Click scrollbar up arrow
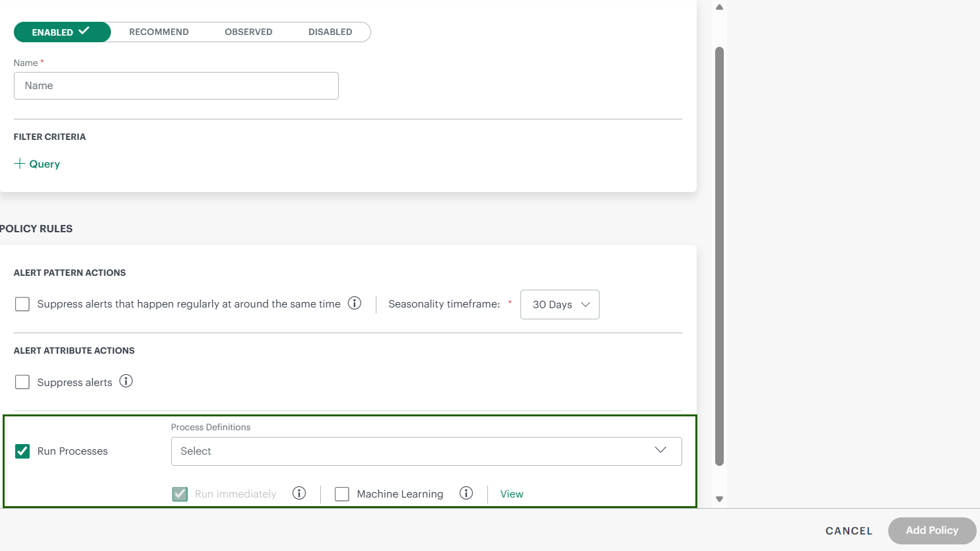The height and width of the screenshot is (551, 980). [719, 7]
